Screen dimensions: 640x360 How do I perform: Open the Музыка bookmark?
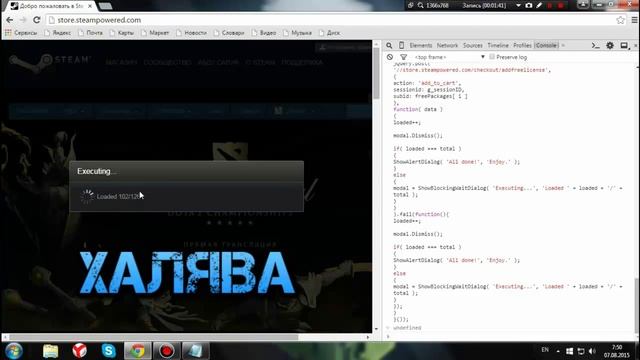coord(298,33)
